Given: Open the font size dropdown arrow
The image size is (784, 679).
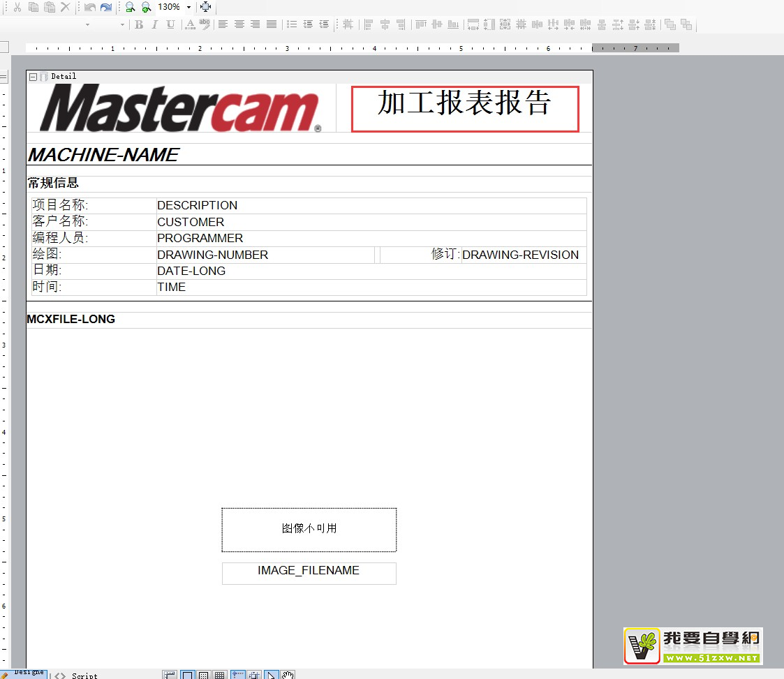Looking at the screenshot, I should click(122, 24).
